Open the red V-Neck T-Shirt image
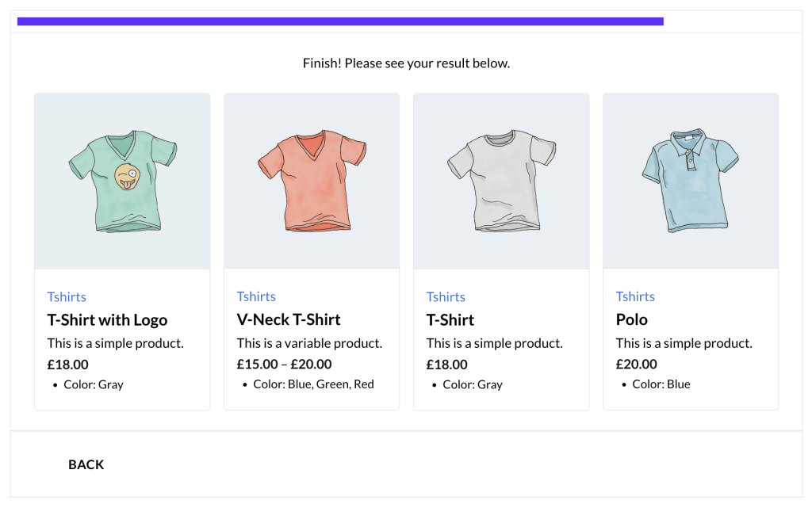This screenshot has height=508, width=812. [x=311, y=181]
